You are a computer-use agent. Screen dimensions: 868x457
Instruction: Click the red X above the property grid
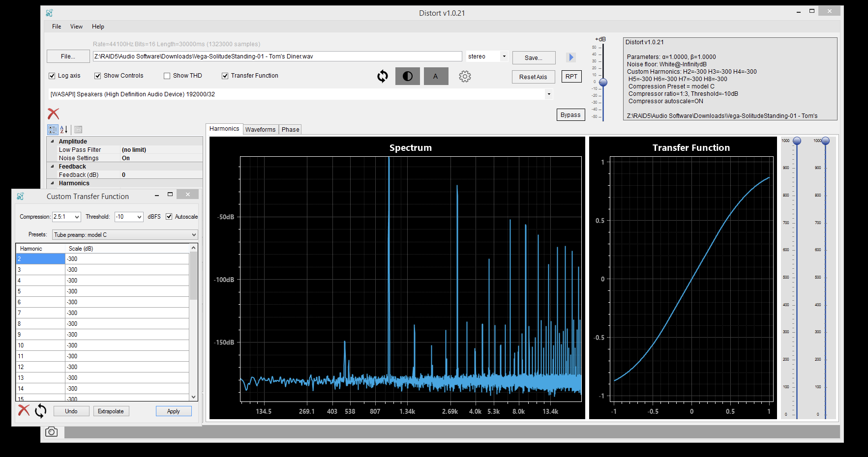[x=54, y=114]
